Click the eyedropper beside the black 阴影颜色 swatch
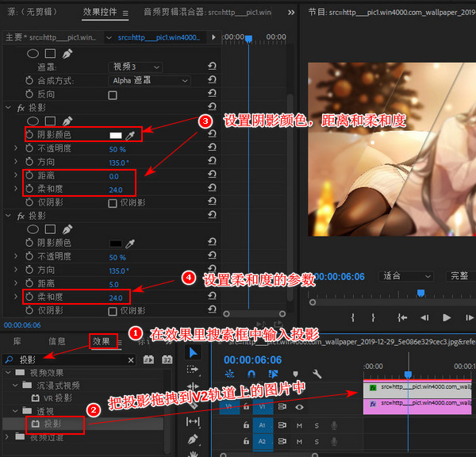476x457 pixels. coord(130,244)
